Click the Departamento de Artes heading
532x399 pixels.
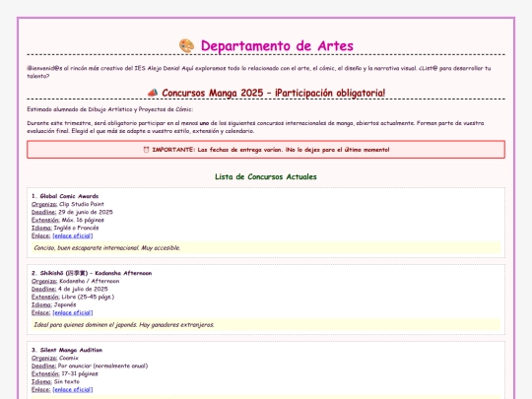277,45
